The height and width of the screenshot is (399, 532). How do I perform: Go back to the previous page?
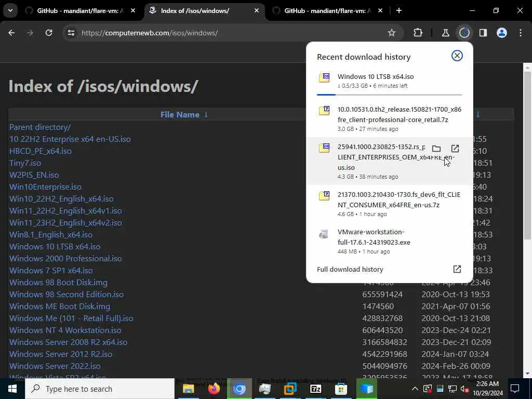coord(11,33)
